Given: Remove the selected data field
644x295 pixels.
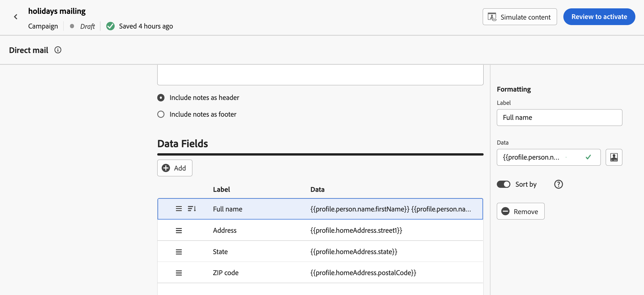Looking at the screenshot, I should point(520,211).
